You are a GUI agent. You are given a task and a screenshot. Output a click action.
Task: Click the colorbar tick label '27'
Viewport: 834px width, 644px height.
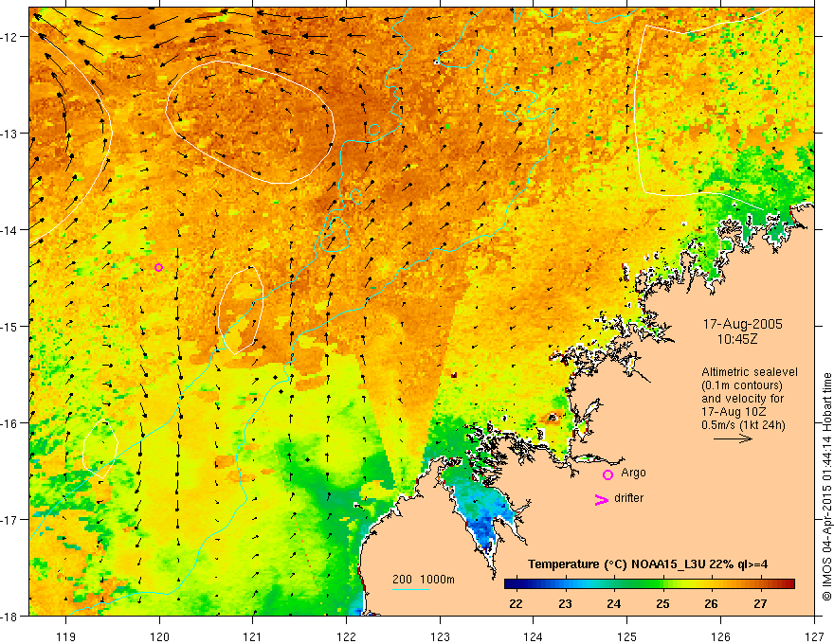coord(761,603)
